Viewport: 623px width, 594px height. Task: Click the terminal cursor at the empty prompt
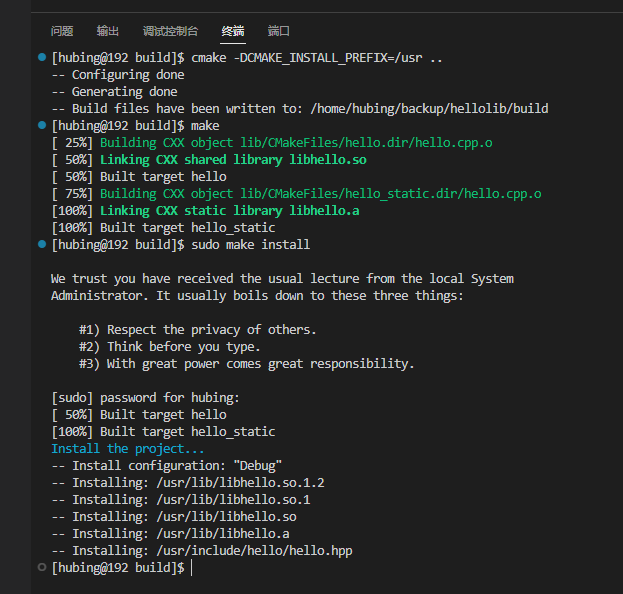(192, 567)
